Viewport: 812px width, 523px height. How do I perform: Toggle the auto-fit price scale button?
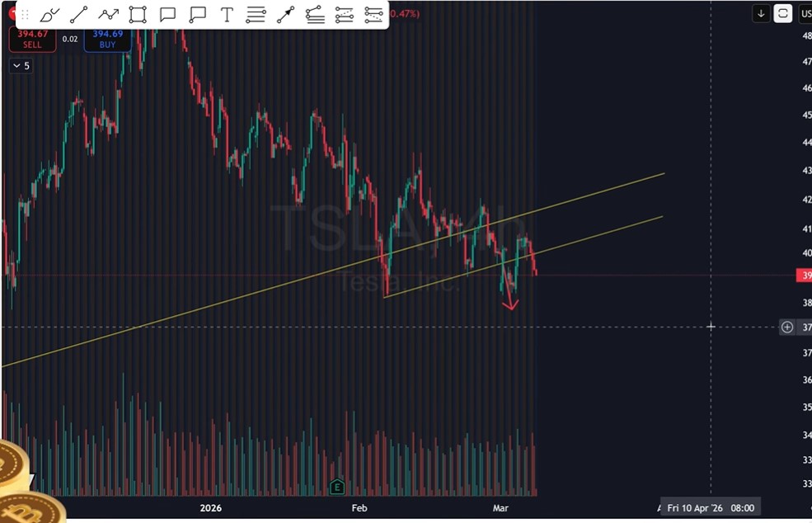[783, 13]
